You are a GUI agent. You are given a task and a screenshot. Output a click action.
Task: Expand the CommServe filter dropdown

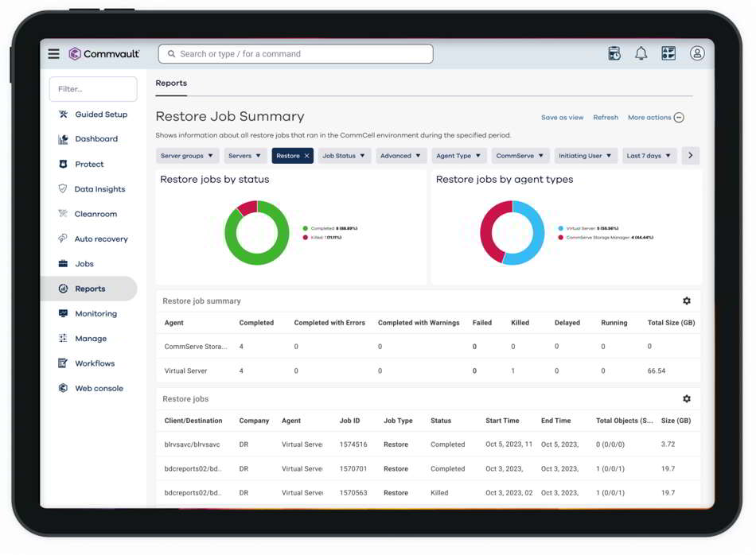pos(520,156)
